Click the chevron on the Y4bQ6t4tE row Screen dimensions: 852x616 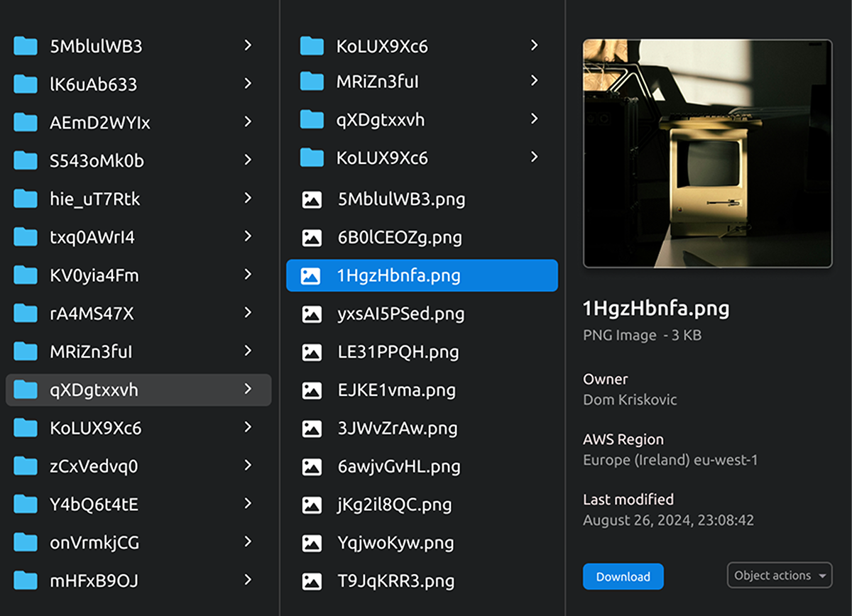(248, 505)
